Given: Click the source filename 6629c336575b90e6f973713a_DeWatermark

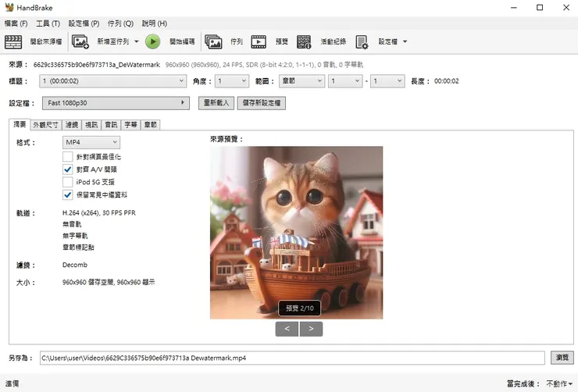Looking at the screenshot, I should coord(97,65).
